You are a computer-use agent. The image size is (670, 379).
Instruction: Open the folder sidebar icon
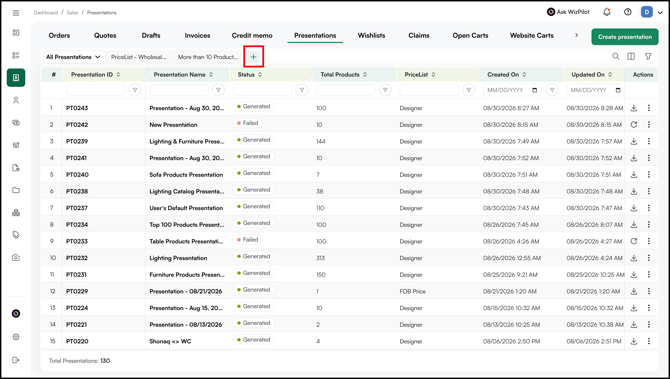[x=16, y=190]
